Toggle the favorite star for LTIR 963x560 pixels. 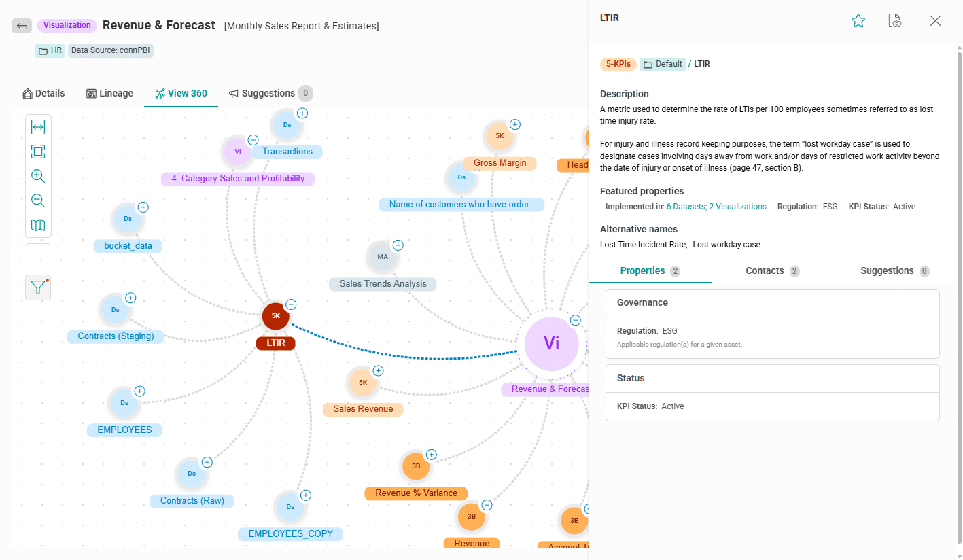858,20
